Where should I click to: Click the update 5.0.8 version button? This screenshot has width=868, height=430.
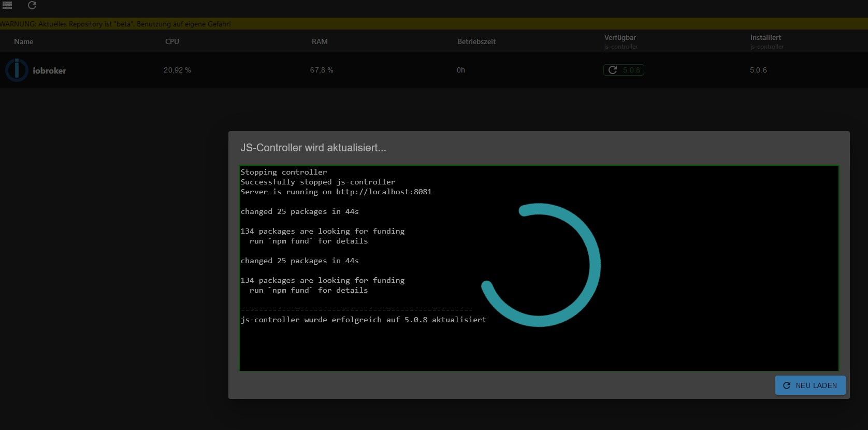point(624,70)
